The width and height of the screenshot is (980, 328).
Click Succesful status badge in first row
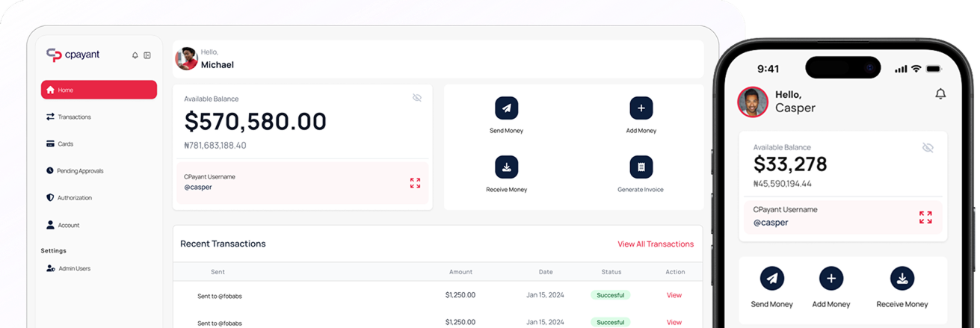611,295
